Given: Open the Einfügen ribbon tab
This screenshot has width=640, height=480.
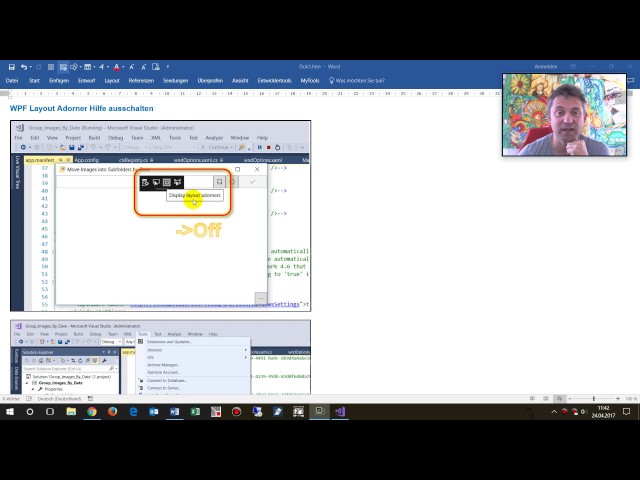Looking at the screenshot, I should pos(59,81).
